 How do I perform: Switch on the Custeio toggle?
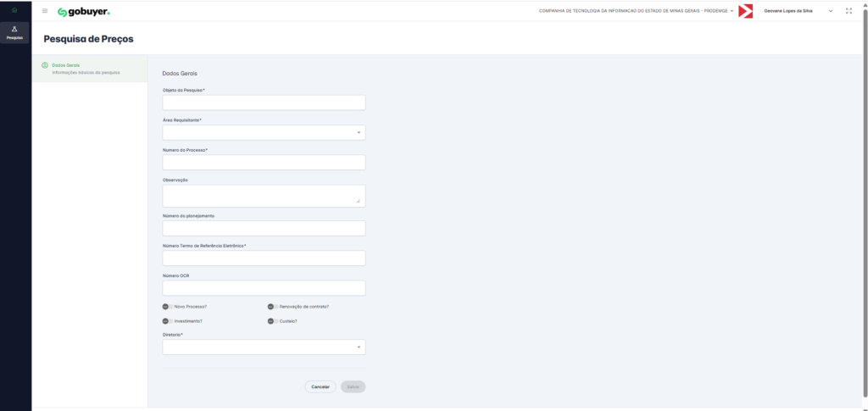tap(272, 321)
